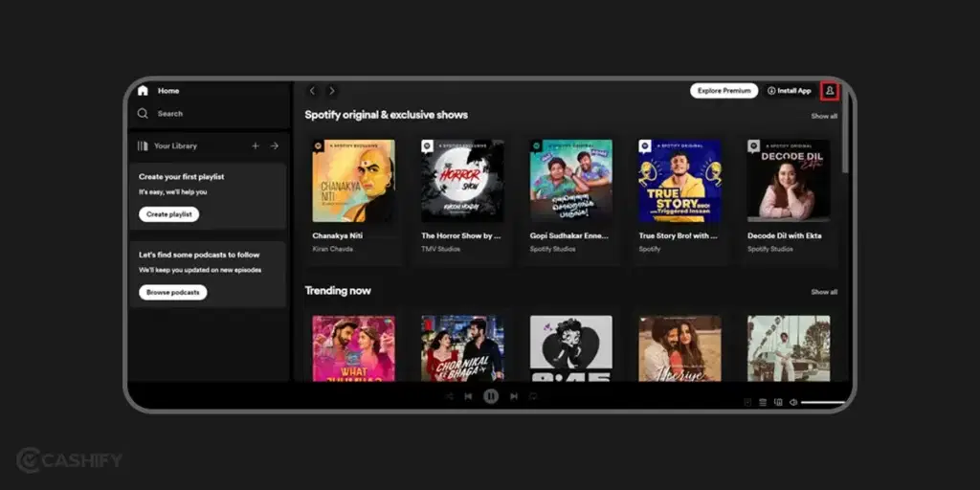Click Gopi Sudhakar Enne... title
The width and height of the screenshot is (980, 490).
(569, 235)
